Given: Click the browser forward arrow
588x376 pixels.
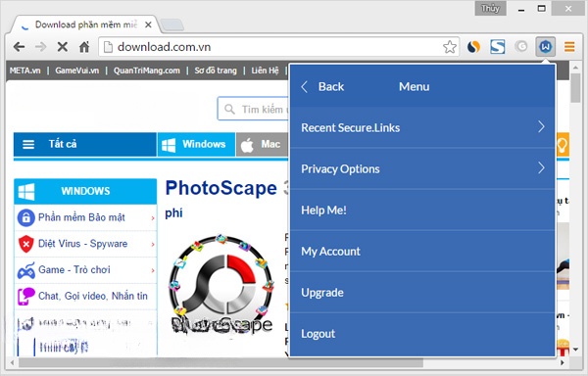Looking at the screenshot, I should 40,47.
